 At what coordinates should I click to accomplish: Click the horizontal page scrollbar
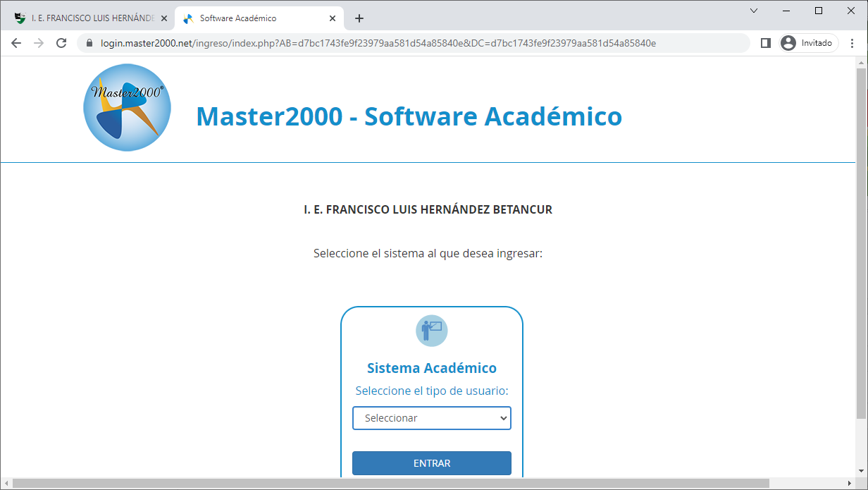[391, 484]
